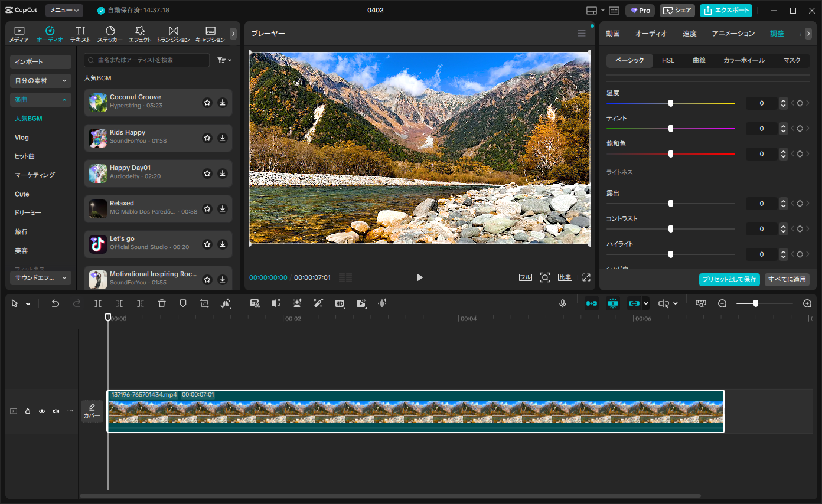Screen dimensions: 822x504
Task: Toggle track visibility eye icon
Action: tap(42, 411)
